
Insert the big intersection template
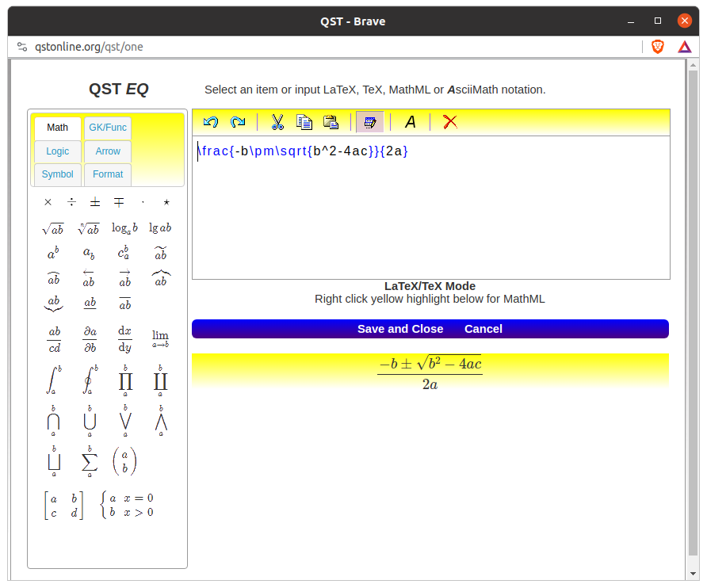coord(53,421)
